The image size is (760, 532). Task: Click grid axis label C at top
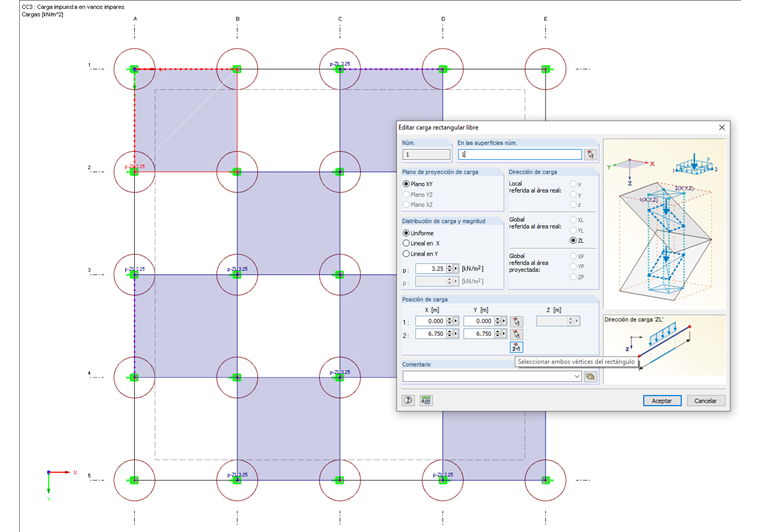point(340,19)
